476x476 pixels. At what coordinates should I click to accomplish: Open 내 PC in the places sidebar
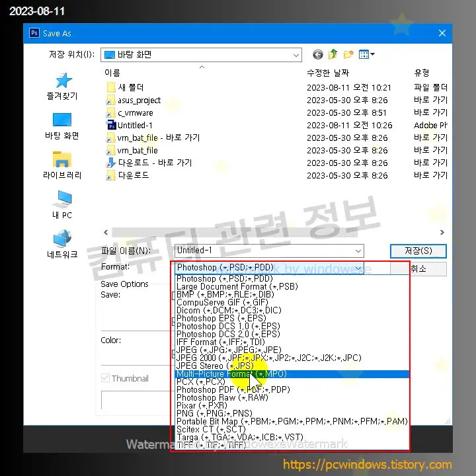tap(62, 205)
